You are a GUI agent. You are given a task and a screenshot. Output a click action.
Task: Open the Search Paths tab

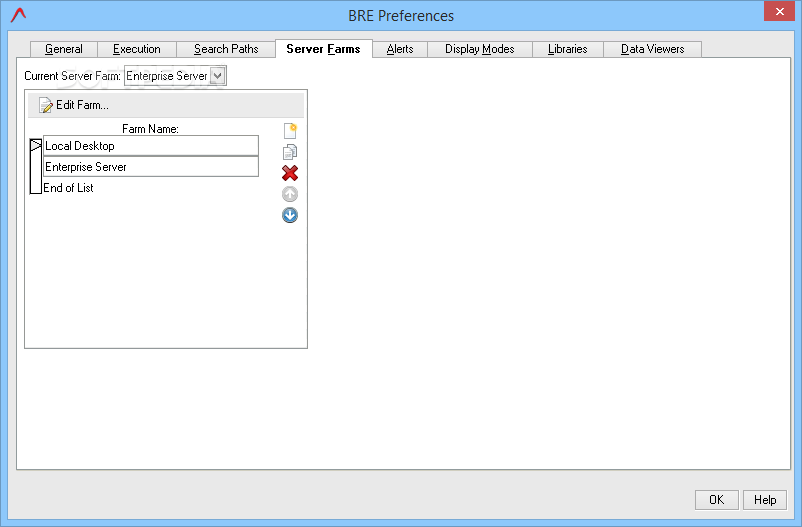pos(226,49)
